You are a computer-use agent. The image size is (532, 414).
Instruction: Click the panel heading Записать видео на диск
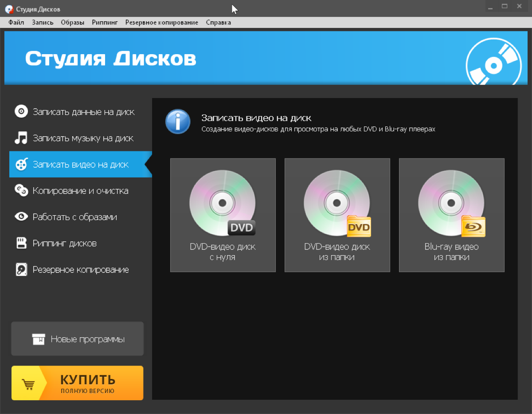click(256, 118)
